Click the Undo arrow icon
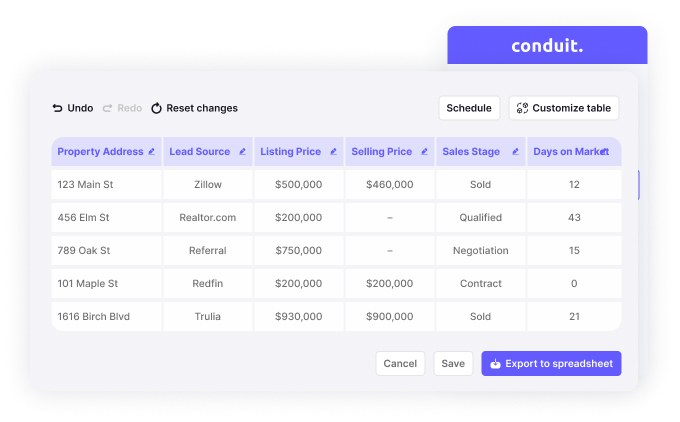Screen dimensions: 680x422 (x=57, y=108)
